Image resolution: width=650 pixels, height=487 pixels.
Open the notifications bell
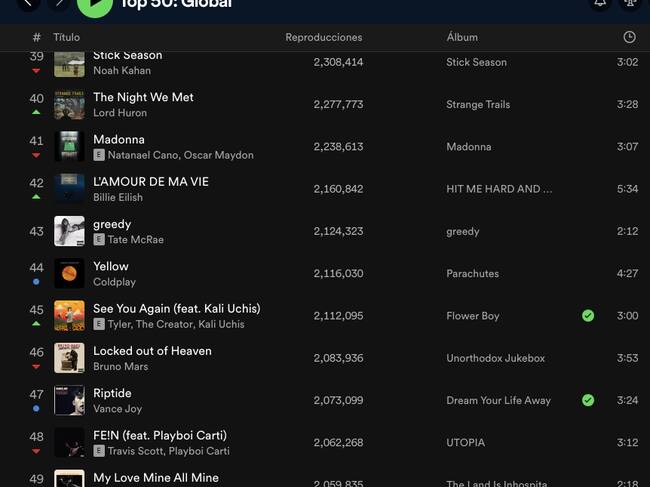(600, 3)
